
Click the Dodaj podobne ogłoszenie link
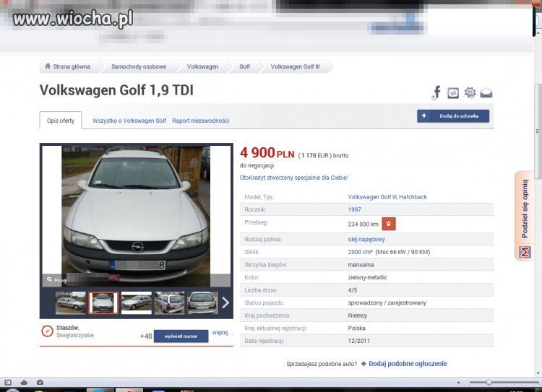point(408,363)
